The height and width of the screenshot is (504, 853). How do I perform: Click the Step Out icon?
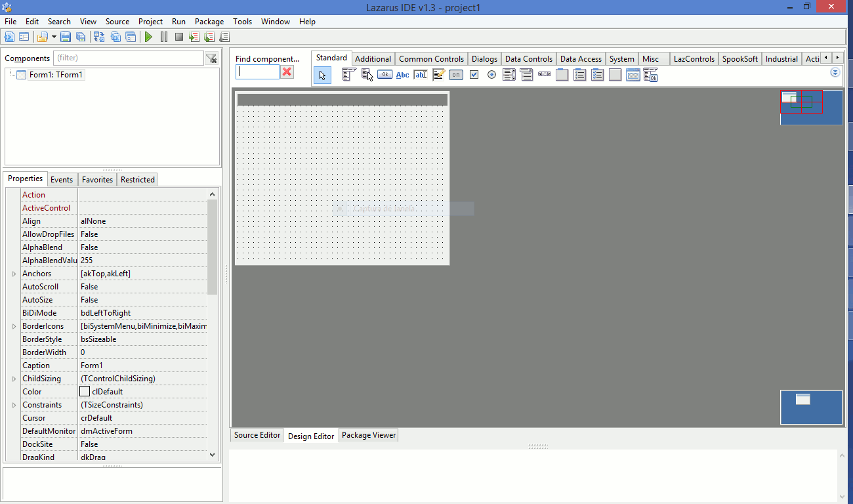click(224, 37)
